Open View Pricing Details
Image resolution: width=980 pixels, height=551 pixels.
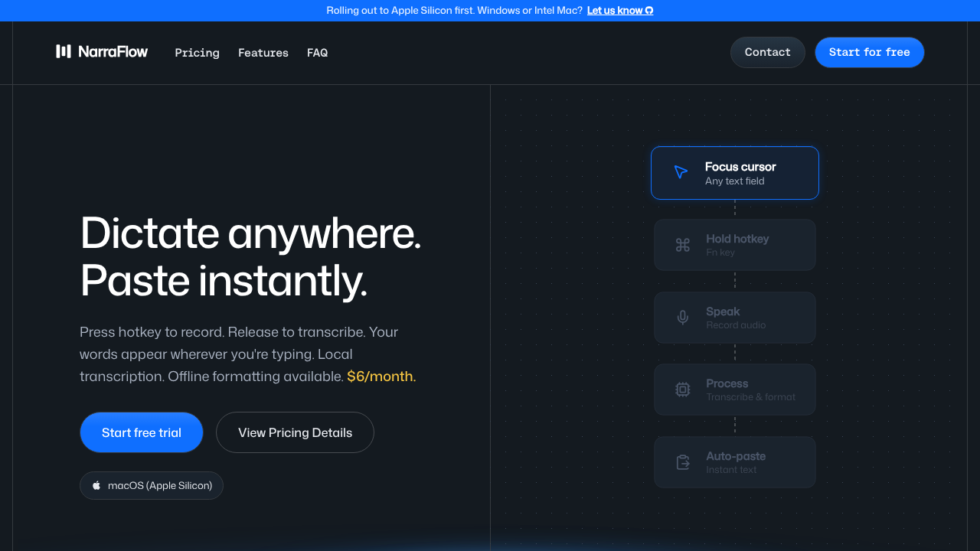tap(295, 432)
